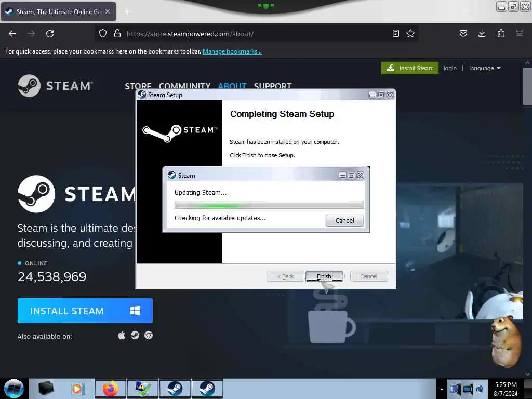The image size is (532, 399).
Task: Click the blue INSTALL STEAM button
Action: (x=85, y=311)
